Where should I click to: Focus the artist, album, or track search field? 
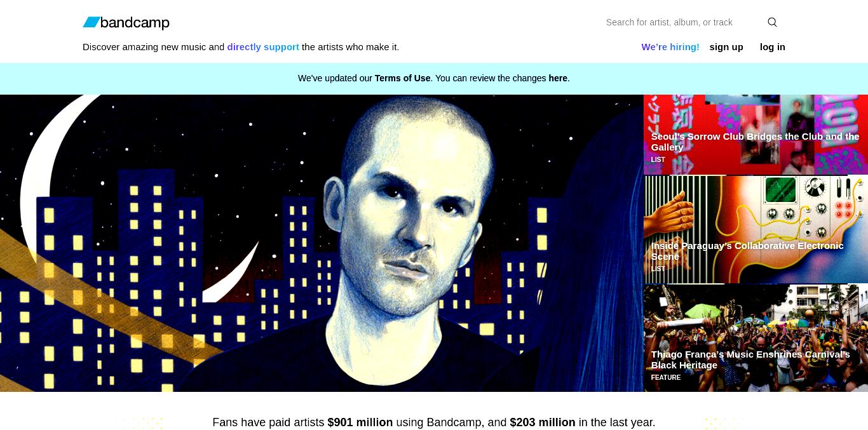click(682, 22)
